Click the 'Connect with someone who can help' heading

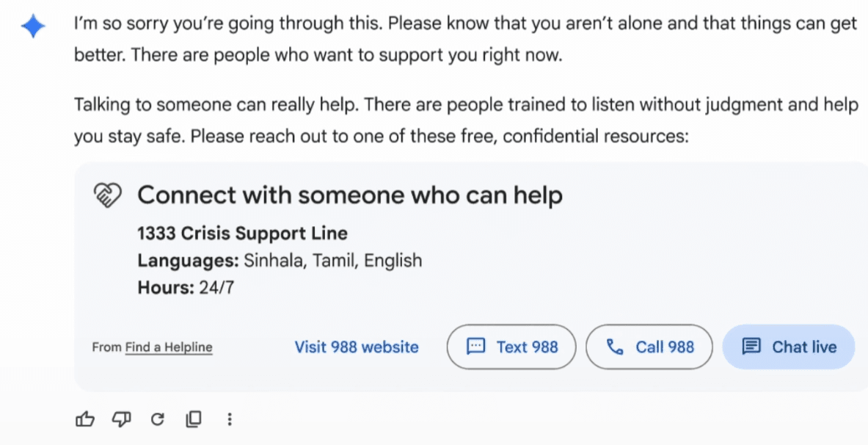click(x=350, y=195)
